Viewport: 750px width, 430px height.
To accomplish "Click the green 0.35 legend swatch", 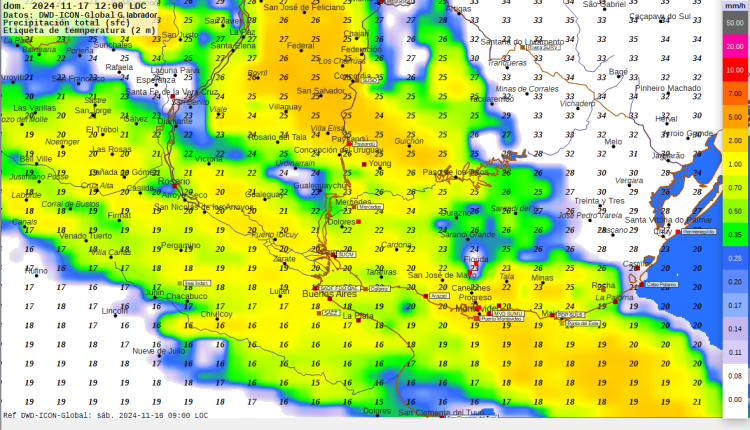I will 733,235.
